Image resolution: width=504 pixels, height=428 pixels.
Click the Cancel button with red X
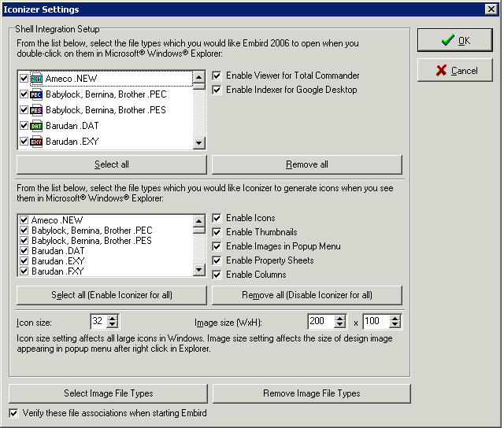pos(455,70)
